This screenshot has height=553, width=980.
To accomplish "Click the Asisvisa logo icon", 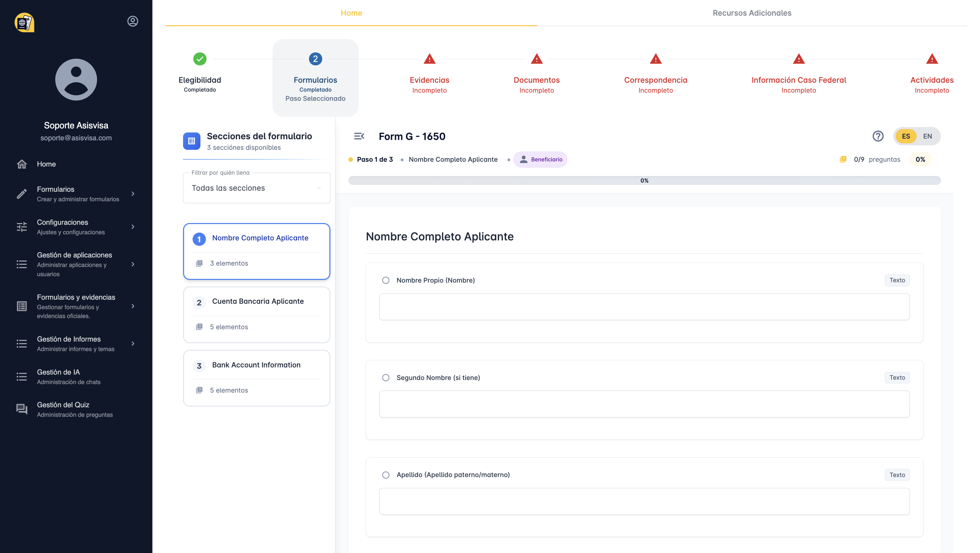I will pos(24,22).
